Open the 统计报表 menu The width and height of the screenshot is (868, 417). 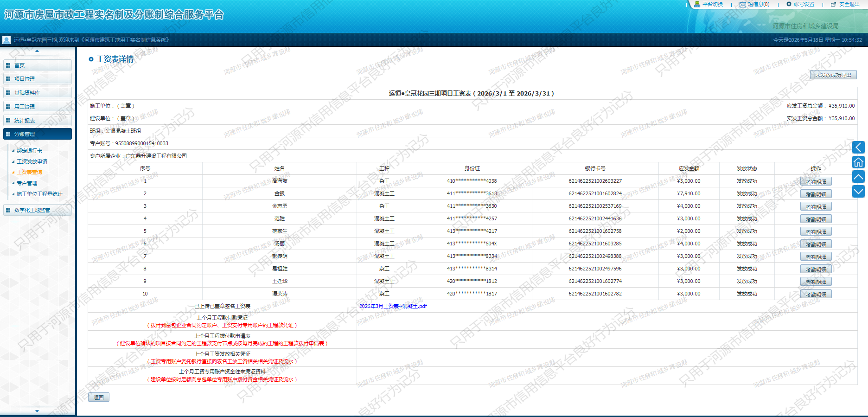pos(38,121)
